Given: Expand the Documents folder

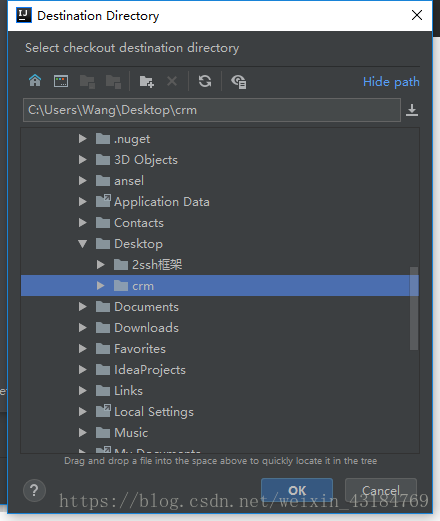Looking at the screenshot, I should coord(83,307).
